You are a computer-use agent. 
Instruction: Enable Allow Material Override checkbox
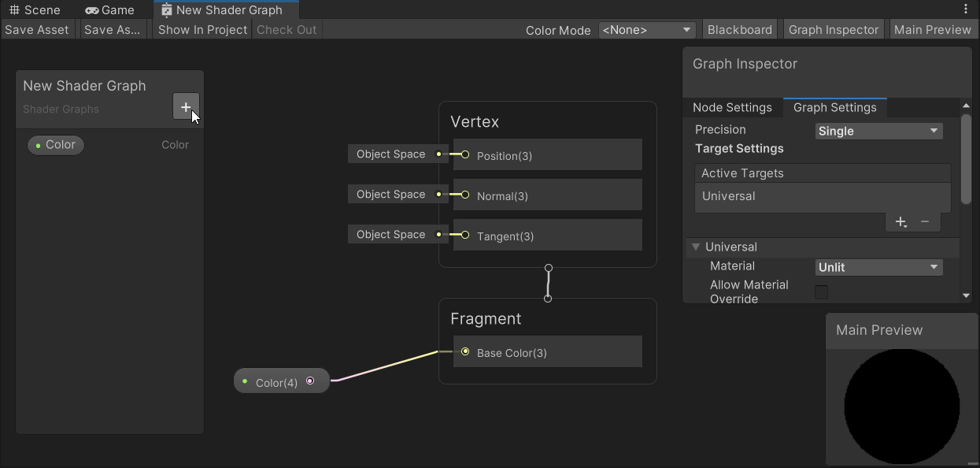coord(821,292)
